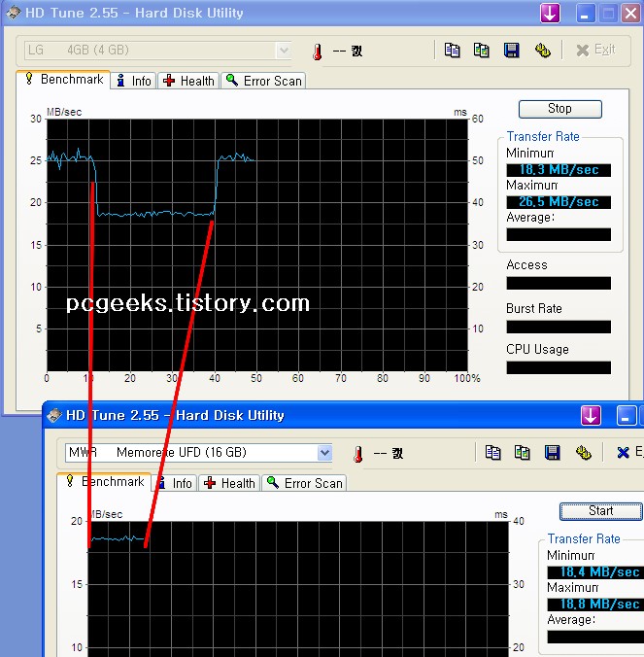Click 18.8 MB/sec maximum value in Memorette window
The width and height of the screenshot is (644, 657).
595,604
